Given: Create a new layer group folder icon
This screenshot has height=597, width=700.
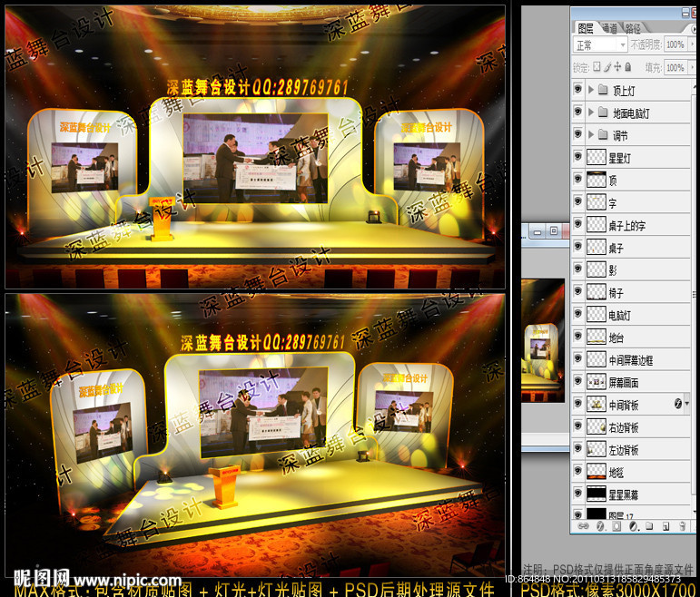Looking at the screenshot, I should click(x=647, y=525).
